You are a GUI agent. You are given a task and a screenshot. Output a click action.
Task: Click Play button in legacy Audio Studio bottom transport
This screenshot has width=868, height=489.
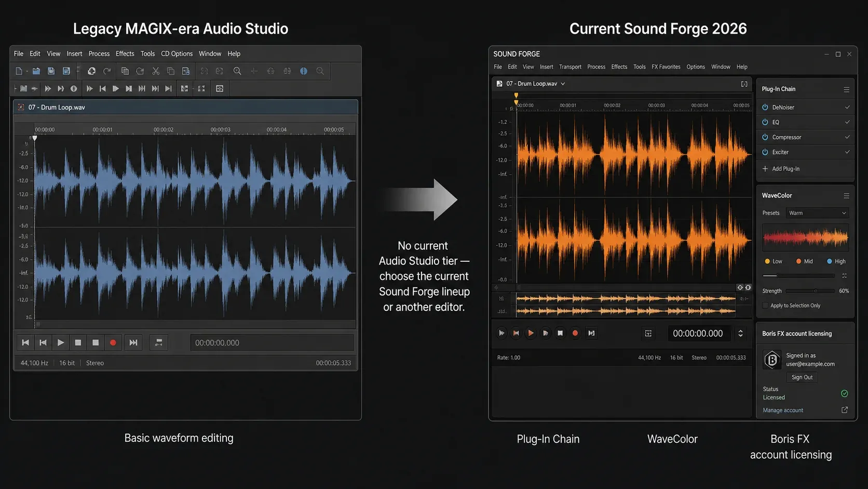pos(60,342)
